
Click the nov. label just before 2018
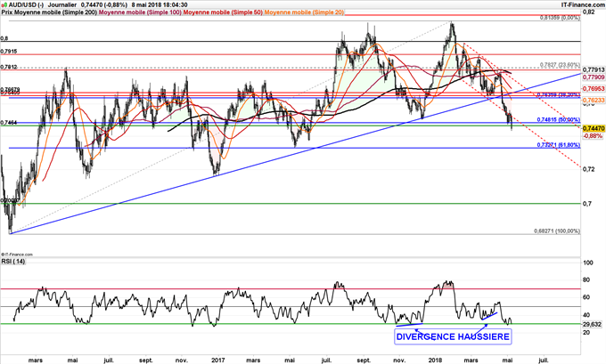399,360
